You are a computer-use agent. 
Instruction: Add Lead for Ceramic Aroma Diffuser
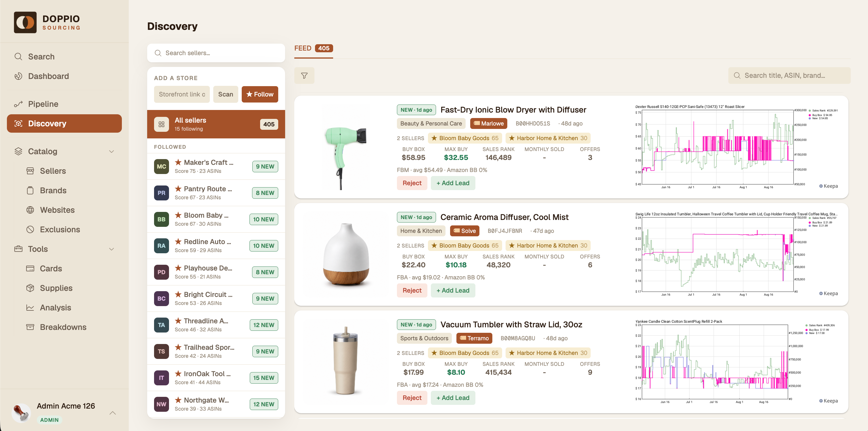point(452,291)
